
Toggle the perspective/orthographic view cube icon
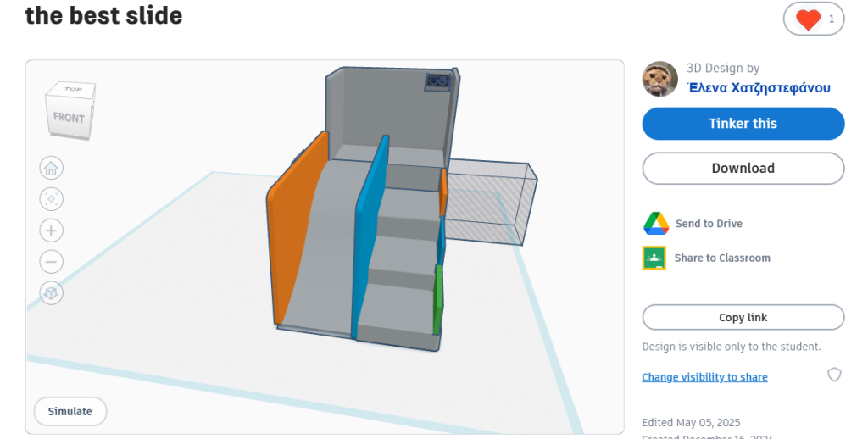tap(52, 293)
